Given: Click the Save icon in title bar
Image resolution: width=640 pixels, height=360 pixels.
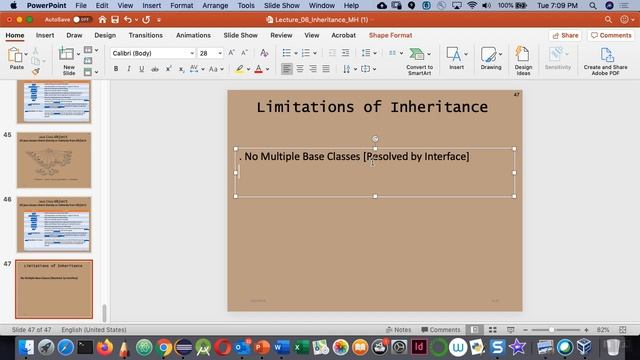Looking at the screenshot, I should click(115, 20).
